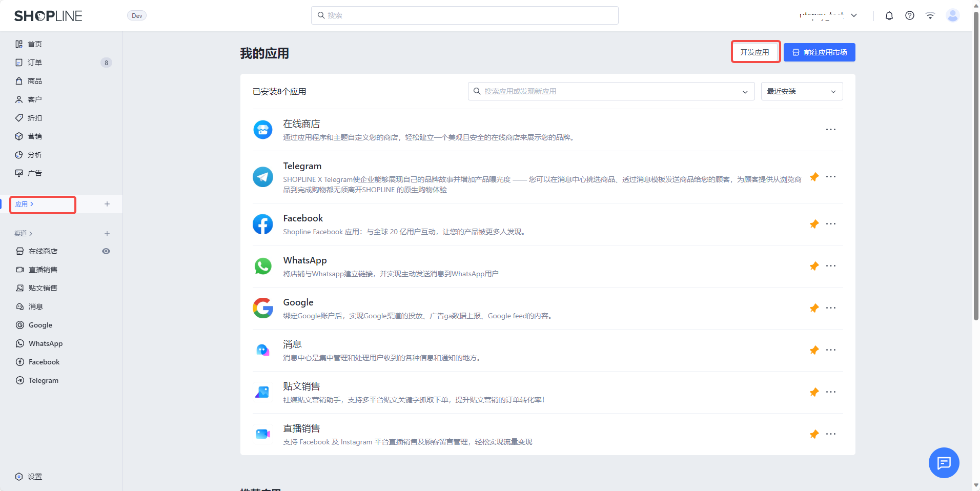Viewport: 980px width, 491px height.
Task: Click the top global 搜索 field
Action: click(x=464, y=15)
